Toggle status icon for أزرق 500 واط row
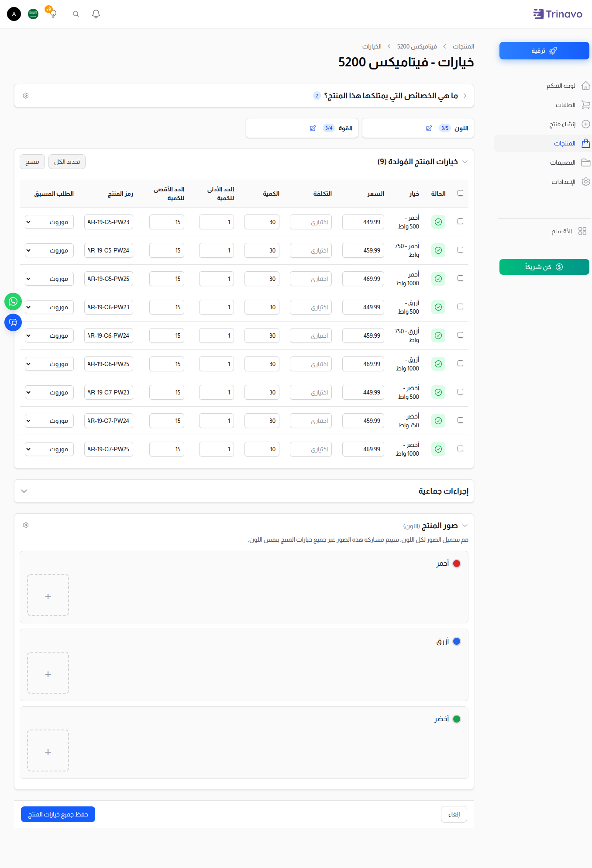This screenshot has height=868, width=592. click(438, 307)
